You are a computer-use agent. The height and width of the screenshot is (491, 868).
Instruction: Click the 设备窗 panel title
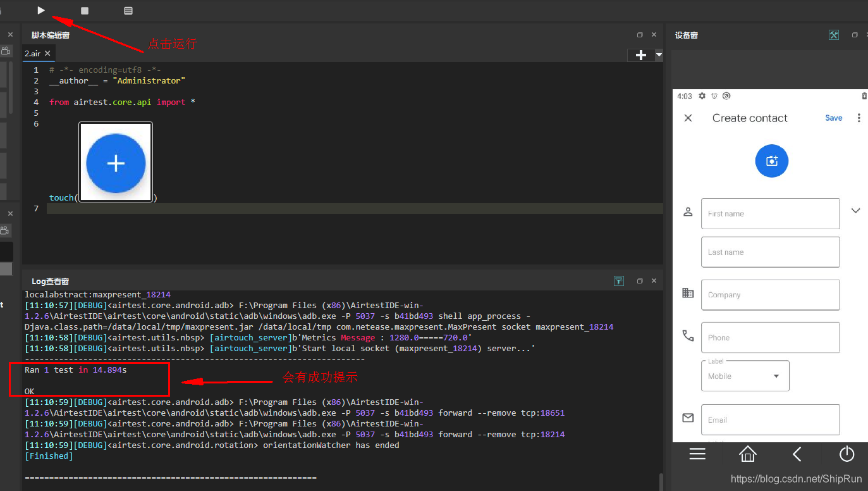point(687,35)
